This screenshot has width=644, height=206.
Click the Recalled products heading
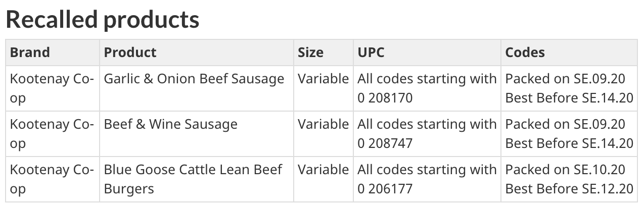103,19
